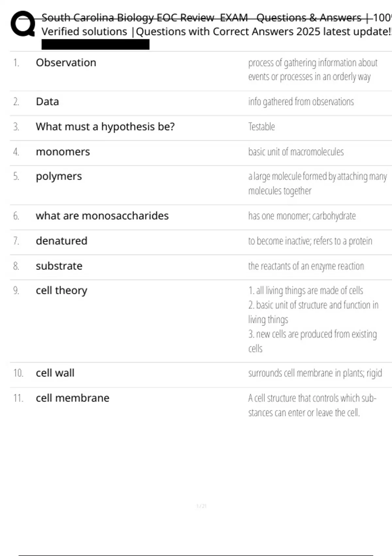Click "info gathered from observations" definition
The height and width of the screenshot is (556, 392).
301,102
